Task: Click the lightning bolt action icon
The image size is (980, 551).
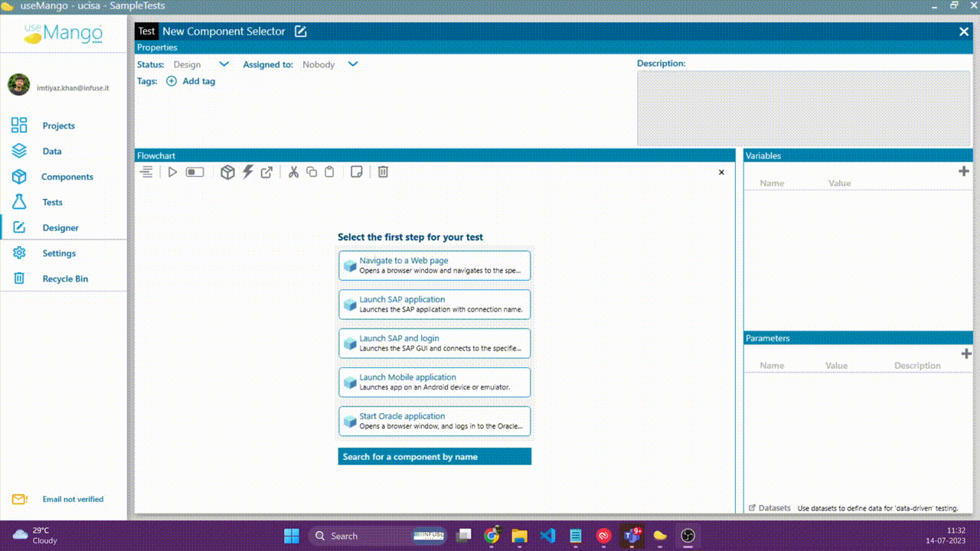Action: point(247,172)
